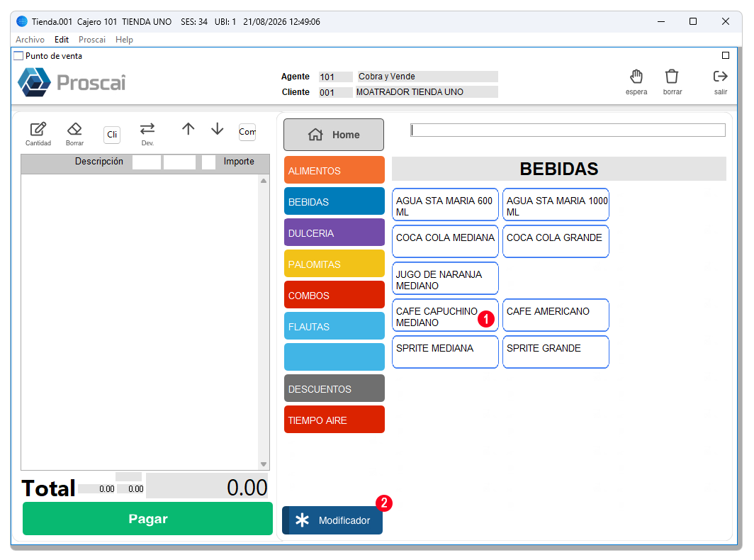Open the Archivo menu
The height and width of the screenshot is (560, 754).
point(30,40)
